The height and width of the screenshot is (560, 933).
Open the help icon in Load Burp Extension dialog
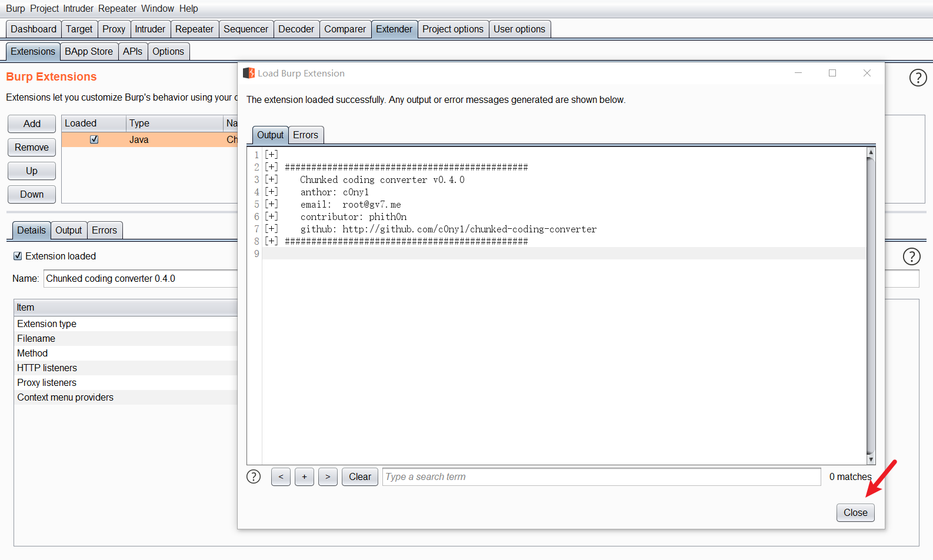point(254,476)
